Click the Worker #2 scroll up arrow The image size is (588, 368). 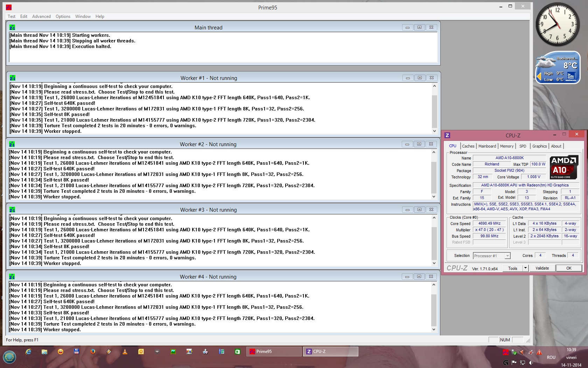point(434,152)
